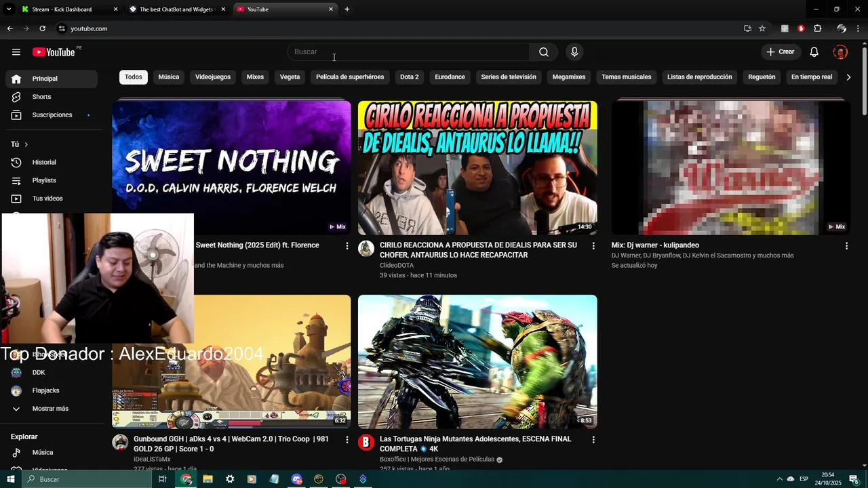868x488 pixels.
Task: Click the ClideoDOTA channel avatar
Action: coord(366,248)
